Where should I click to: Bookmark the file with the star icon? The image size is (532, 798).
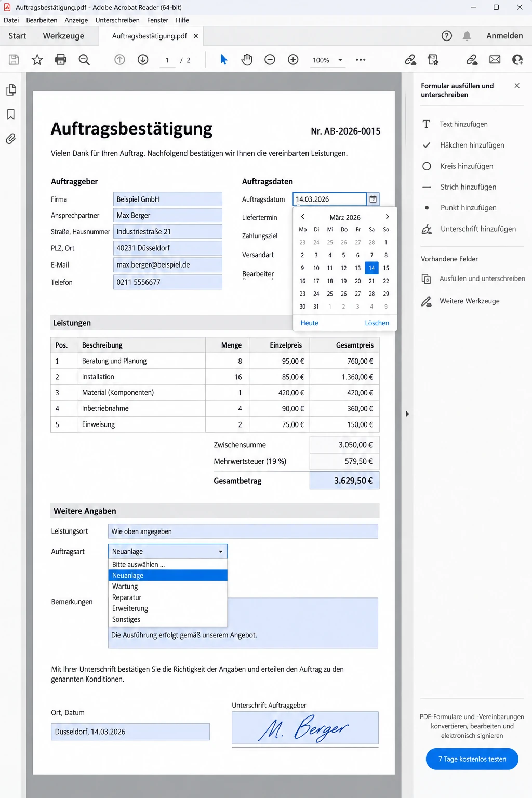coord(37,60)
